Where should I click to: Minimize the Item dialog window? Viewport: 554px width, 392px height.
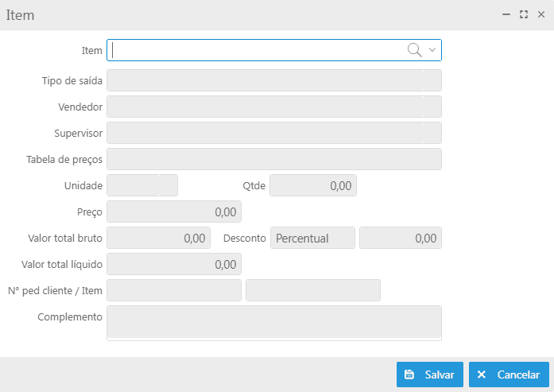click(506, 14)
